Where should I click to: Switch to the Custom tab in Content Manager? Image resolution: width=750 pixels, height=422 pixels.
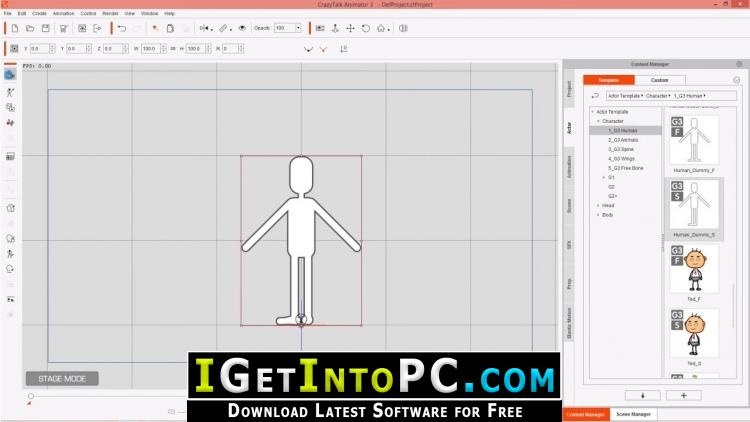[x=660, y=80]
